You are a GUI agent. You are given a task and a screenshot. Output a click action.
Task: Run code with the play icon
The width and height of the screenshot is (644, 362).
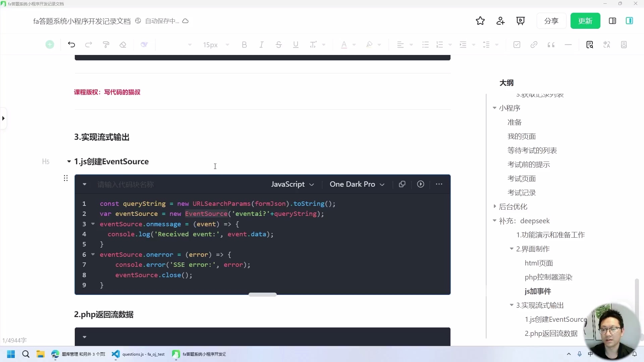point(421,184)
